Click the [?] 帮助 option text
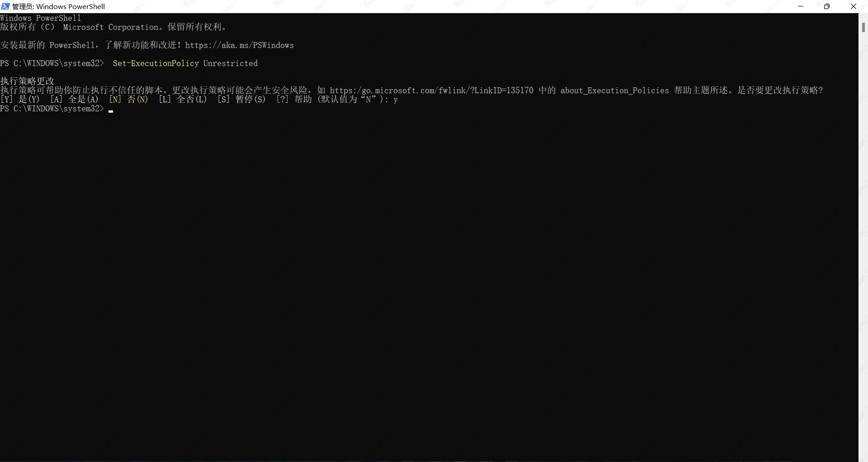Viewport: 868px width, 462px height. tap(294, 100)
